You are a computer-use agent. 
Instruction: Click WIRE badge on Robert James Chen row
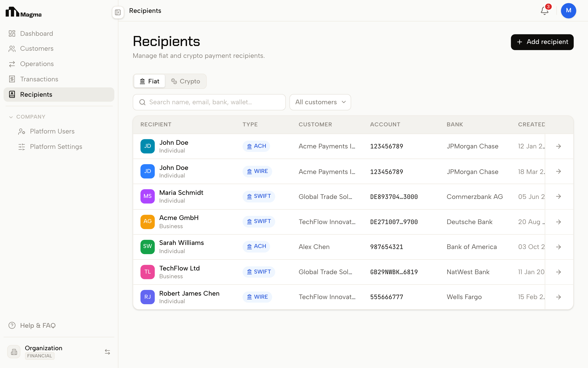coord(257,297)
